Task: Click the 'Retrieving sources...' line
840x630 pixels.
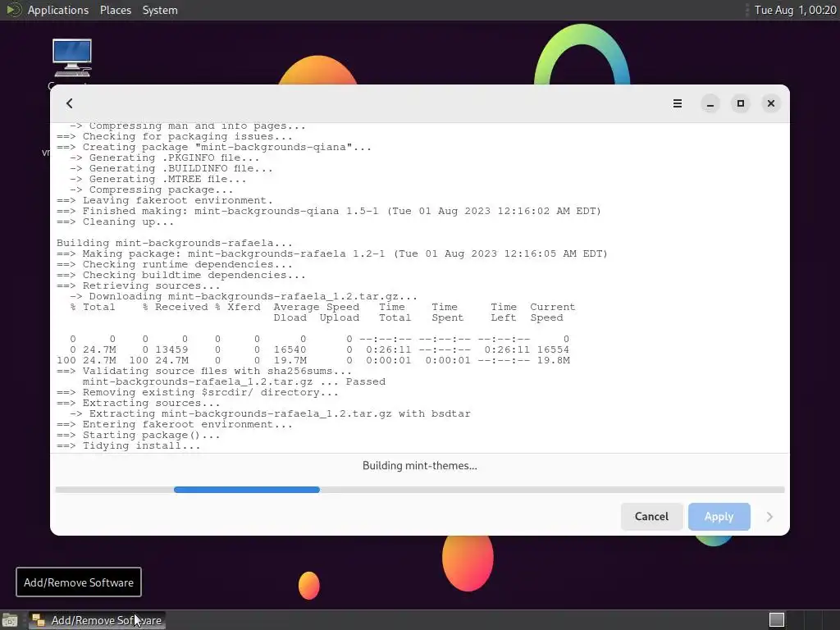Action: [x=138, y=286]
